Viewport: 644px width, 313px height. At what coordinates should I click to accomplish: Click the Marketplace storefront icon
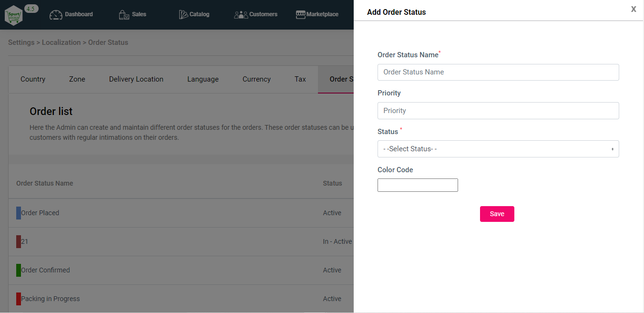(300, 15)
